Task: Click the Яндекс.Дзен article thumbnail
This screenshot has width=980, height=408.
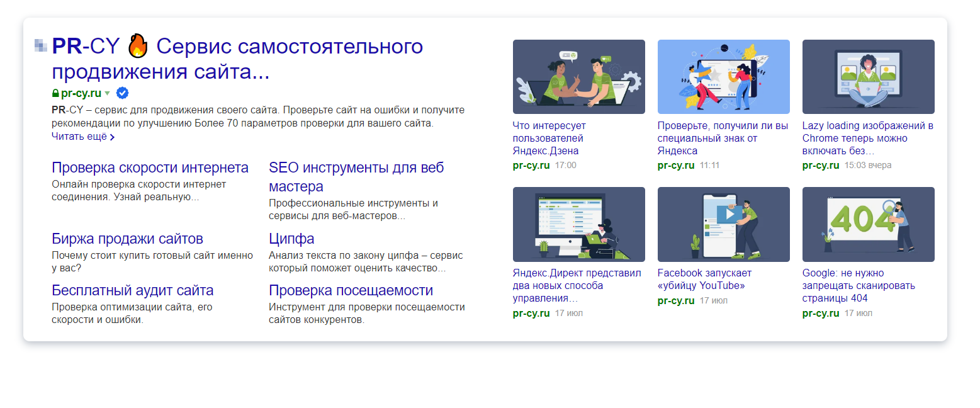Action: (x=579, y=77)
